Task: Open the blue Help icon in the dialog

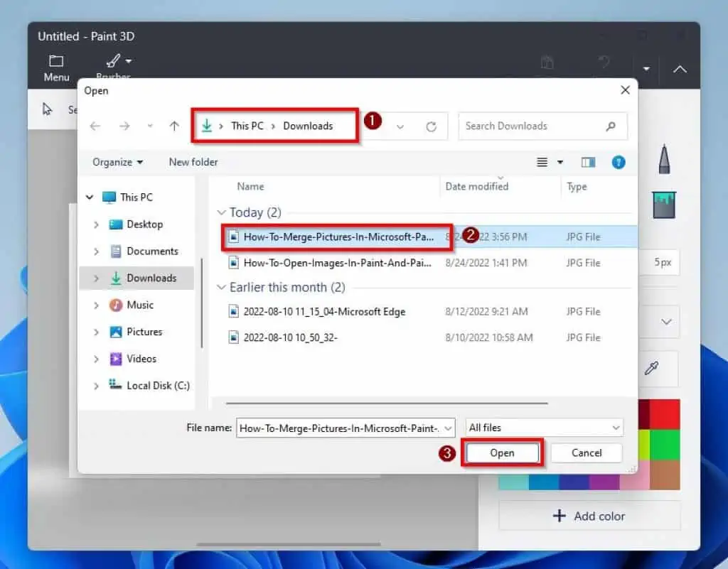Action: click(x=618, y=162)
